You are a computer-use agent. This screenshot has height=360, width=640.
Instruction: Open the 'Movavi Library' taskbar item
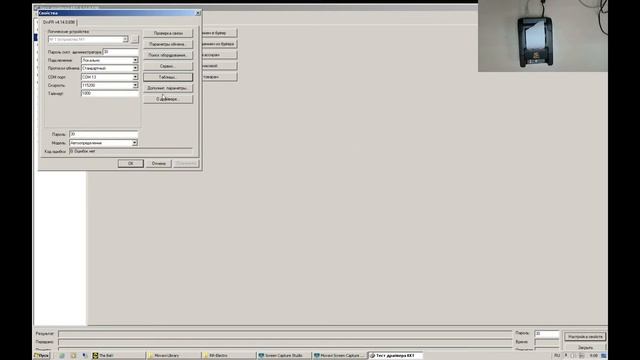click(173, 356)
